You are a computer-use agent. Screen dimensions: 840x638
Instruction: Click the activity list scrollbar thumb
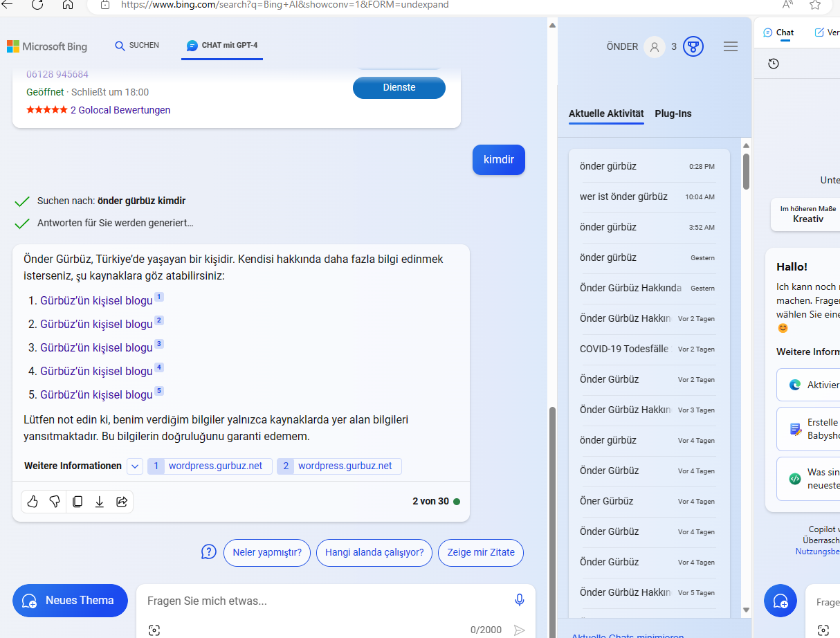click(746, 171)
